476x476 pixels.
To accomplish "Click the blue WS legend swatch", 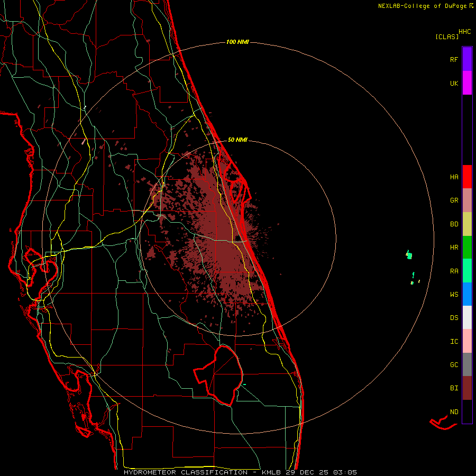I will pyautogui.click(x=467, y=294).
